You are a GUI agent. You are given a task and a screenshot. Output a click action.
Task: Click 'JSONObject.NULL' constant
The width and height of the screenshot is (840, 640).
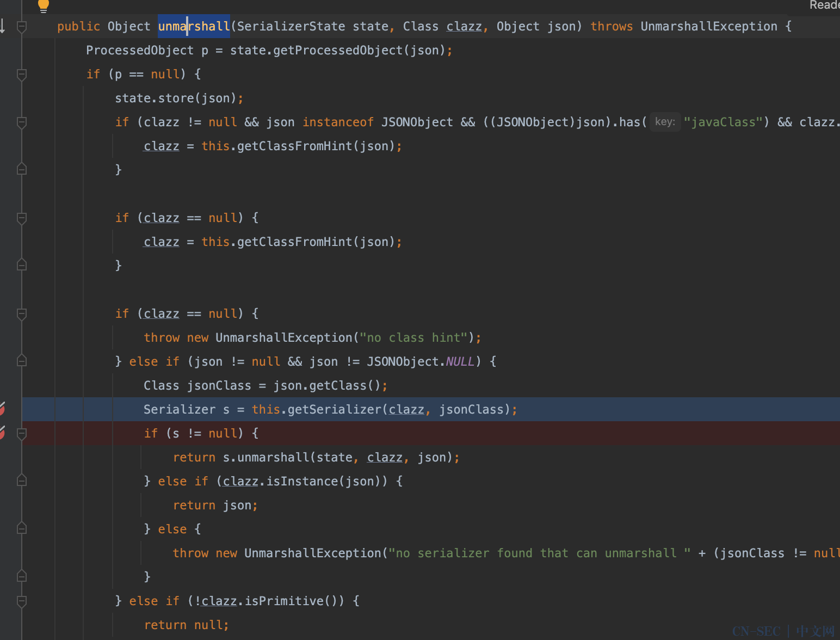point(421,361)
